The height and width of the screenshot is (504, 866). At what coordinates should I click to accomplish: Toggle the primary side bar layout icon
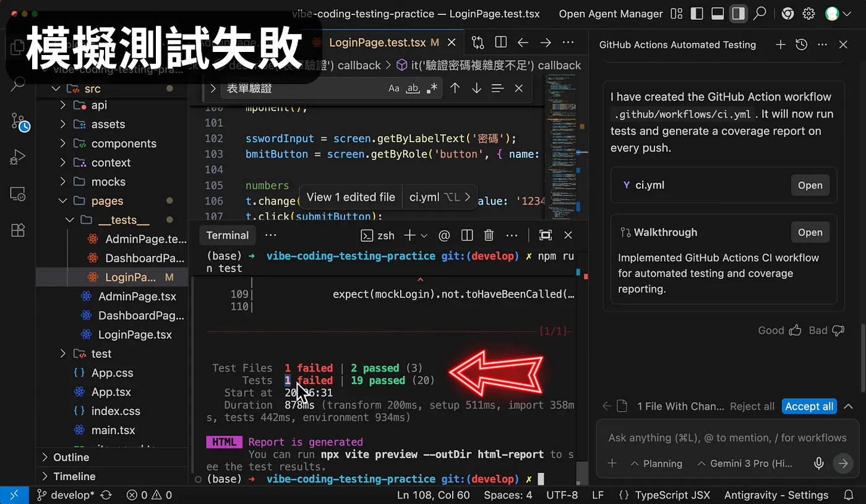coord(697,14)
